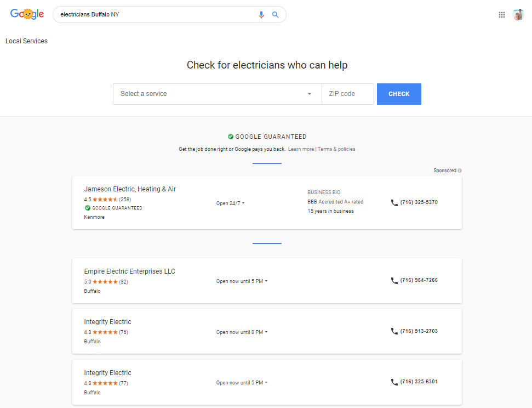Open the Select a service dropdown

pos(217,94)
